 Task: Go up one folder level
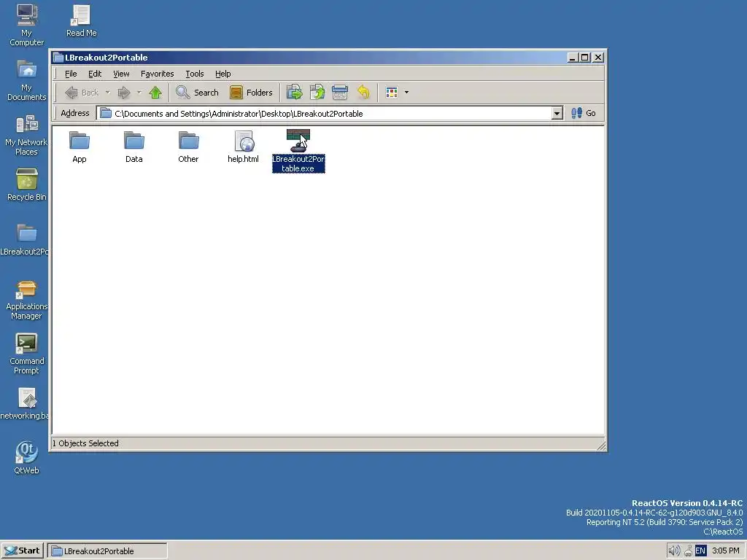tap(155, 93)
